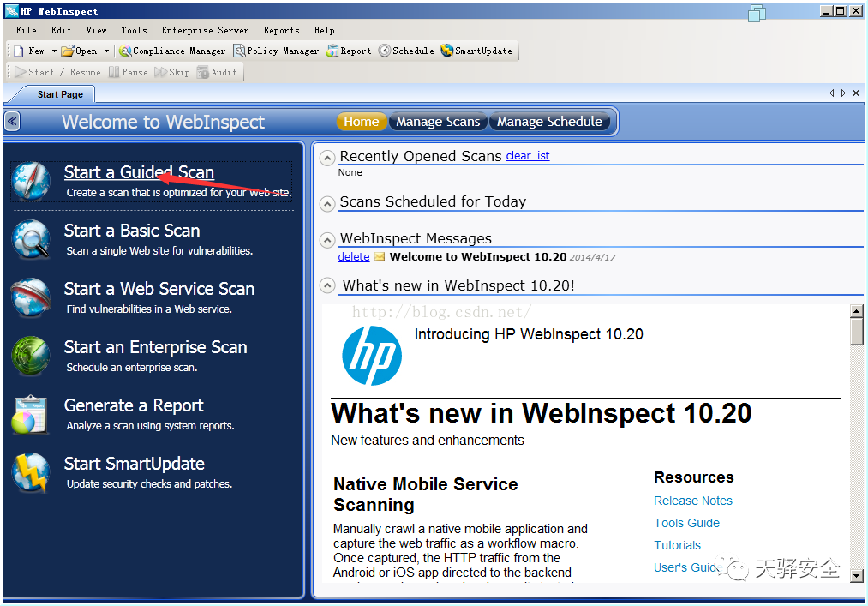Click the HP WebInspect title bar app icon
This screenshot has width=868, height=606.
tap(12, 11)
